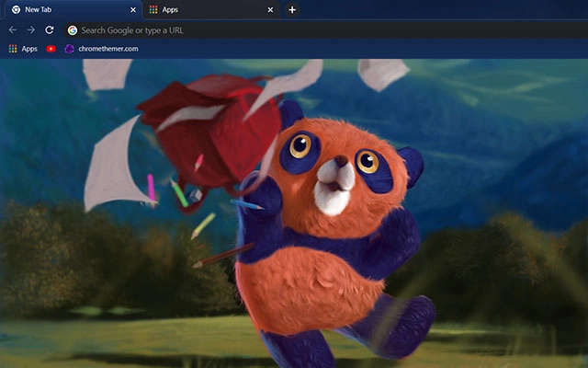This screenshot has width=588, height=368.
Task: Open the chromethemer.com bookmark
Action: [101, 49]
